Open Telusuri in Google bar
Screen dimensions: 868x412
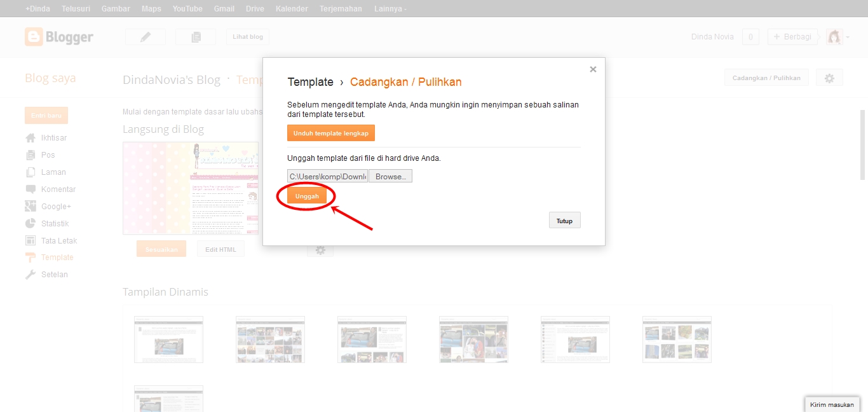[76, 9]
